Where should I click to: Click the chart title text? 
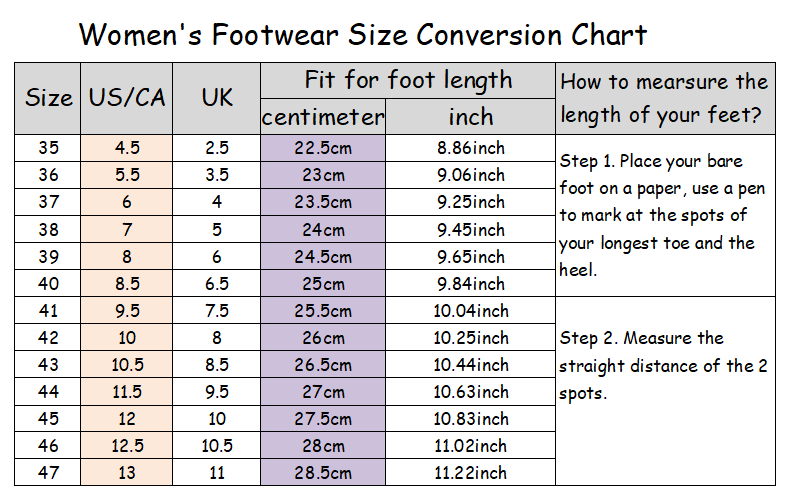click(363, 34)
